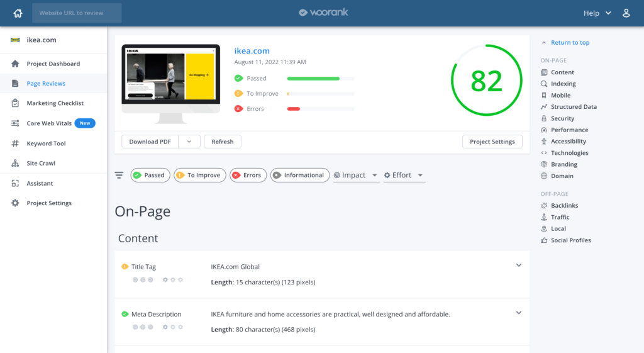The height and width of the screenshot is (353, 644).
Task: Click the red Errors progress bar
Action: click(320, 109)
